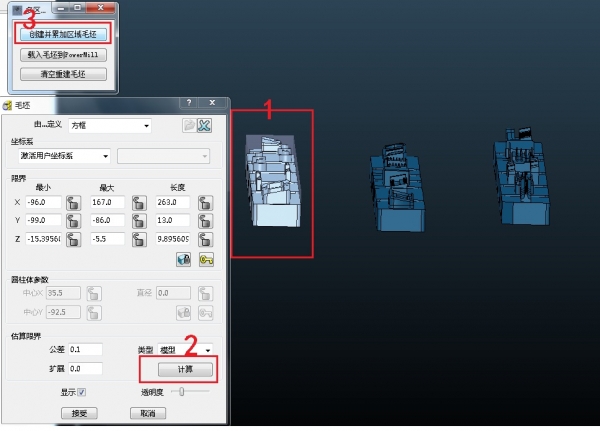The height and width of the screenshot is (431, 600).
Task: Click the 计算 button
Action: click(185, 369)
